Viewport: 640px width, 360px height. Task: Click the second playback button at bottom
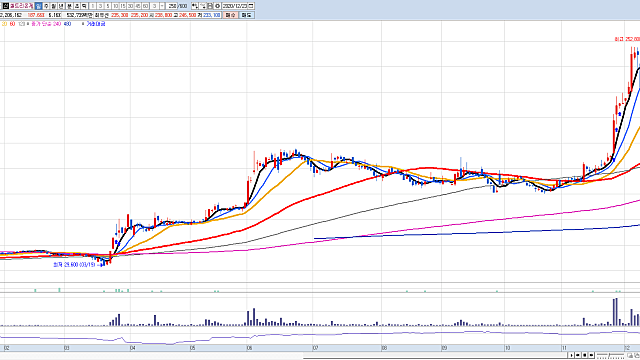pos(578,356)
